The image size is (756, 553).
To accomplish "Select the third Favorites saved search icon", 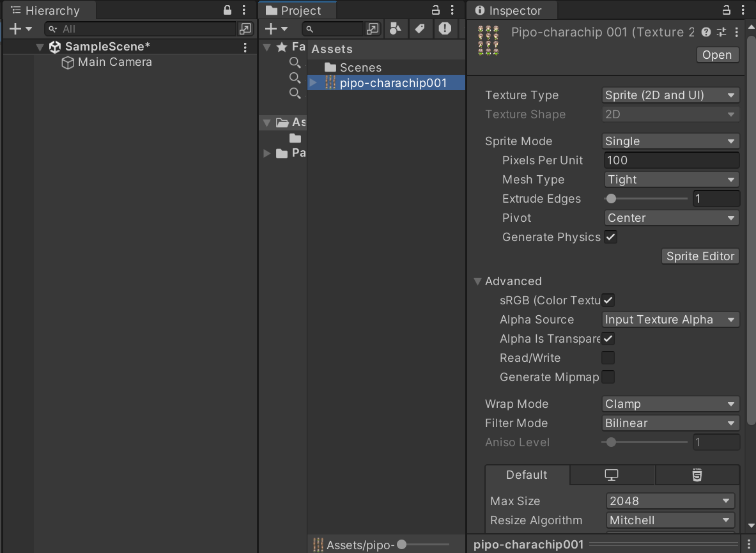I will [295, 93].
